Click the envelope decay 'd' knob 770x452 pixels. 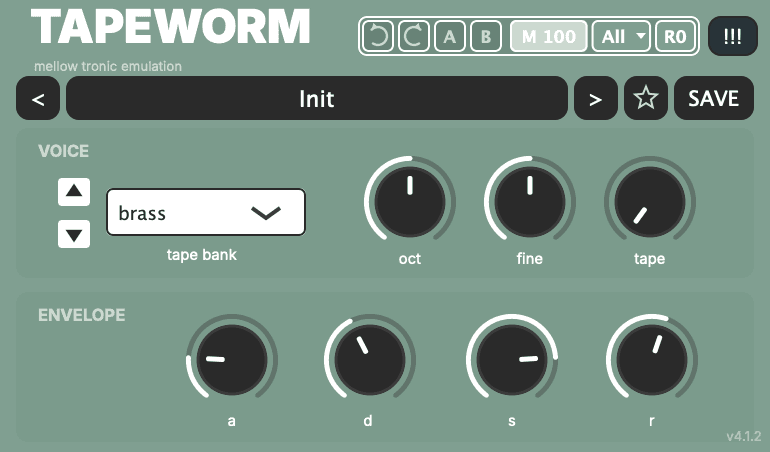click(370, 360)
